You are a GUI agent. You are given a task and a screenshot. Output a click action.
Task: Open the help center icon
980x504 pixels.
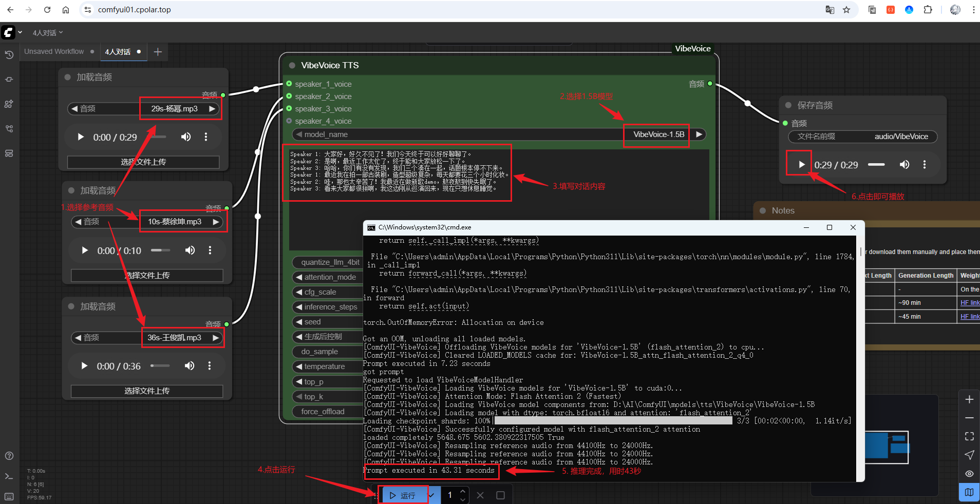[x=9, y=456]
